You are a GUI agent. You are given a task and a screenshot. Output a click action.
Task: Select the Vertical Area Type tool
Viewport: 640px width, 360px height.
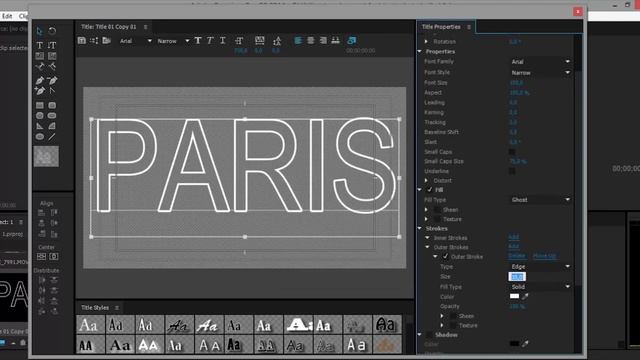[52, 56]
